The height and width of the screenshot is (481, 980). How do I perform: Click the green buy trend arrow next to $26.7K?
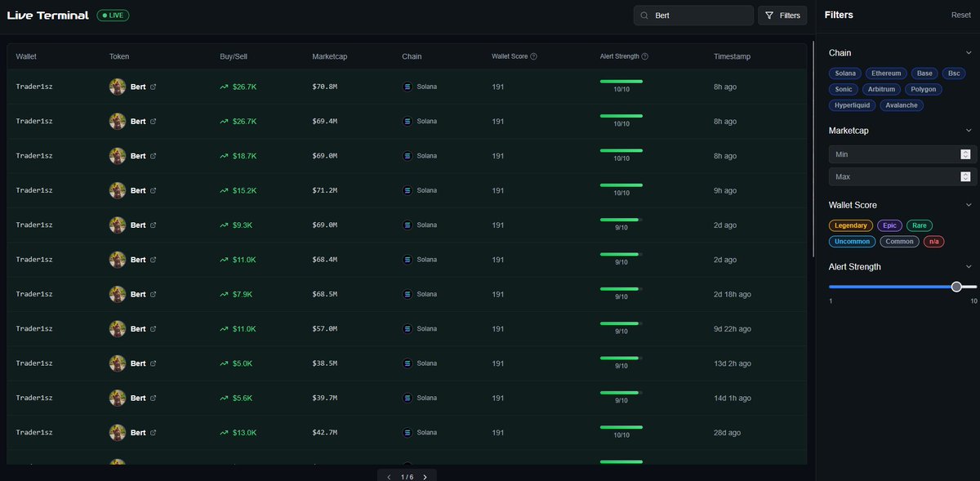pos(224,86)
